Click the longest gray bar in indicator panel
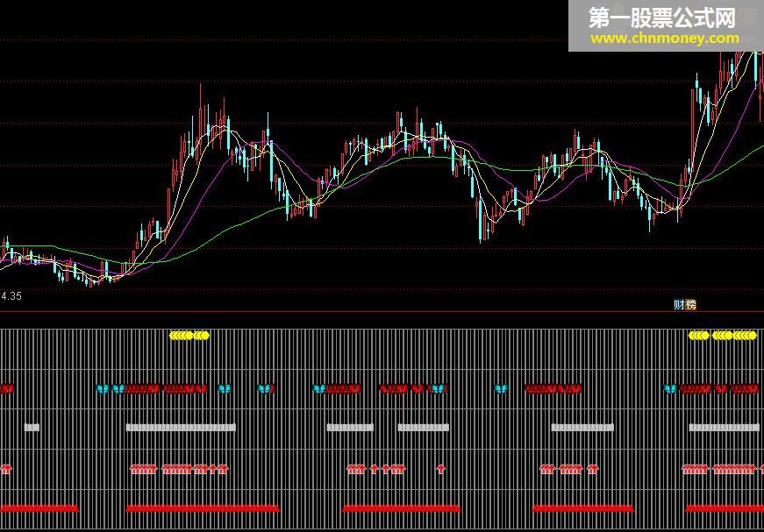This screenshot has height=532, width=764. click(181, 428)
